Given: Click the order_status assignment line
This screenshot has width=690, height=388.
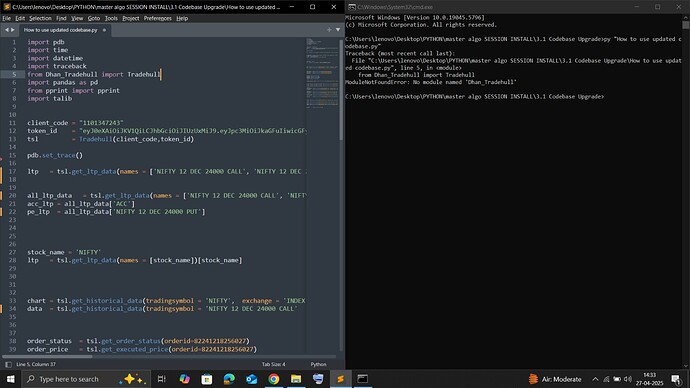Looking at the screenshot, I should tap(138, 341).
